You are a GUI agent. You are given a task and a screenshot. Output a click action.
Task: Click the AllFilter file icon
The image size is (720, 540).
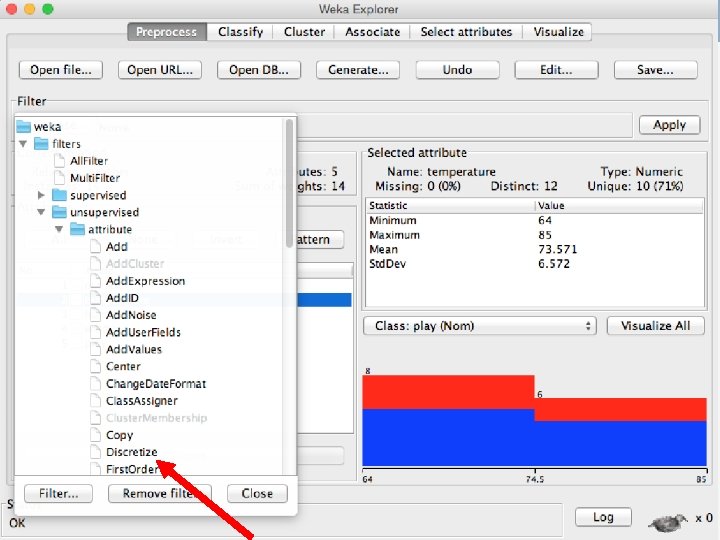pos(59,161)
